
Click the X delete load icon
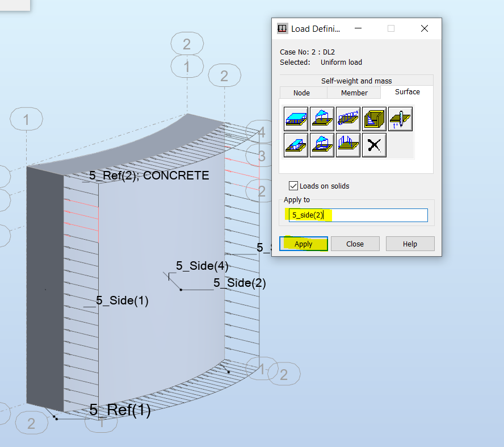[374, 145]
